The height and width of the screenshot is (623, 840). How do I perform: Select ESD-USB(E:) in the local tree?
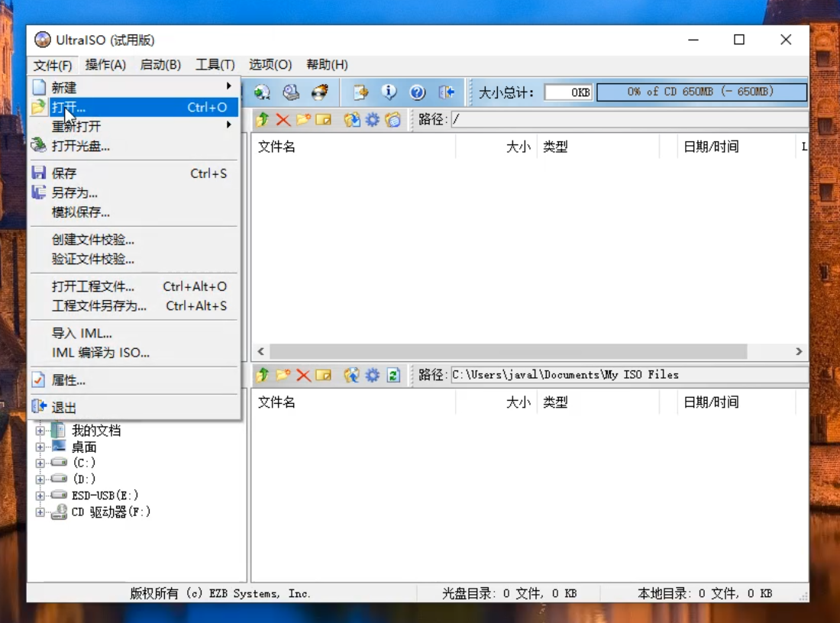click(105, 495)
